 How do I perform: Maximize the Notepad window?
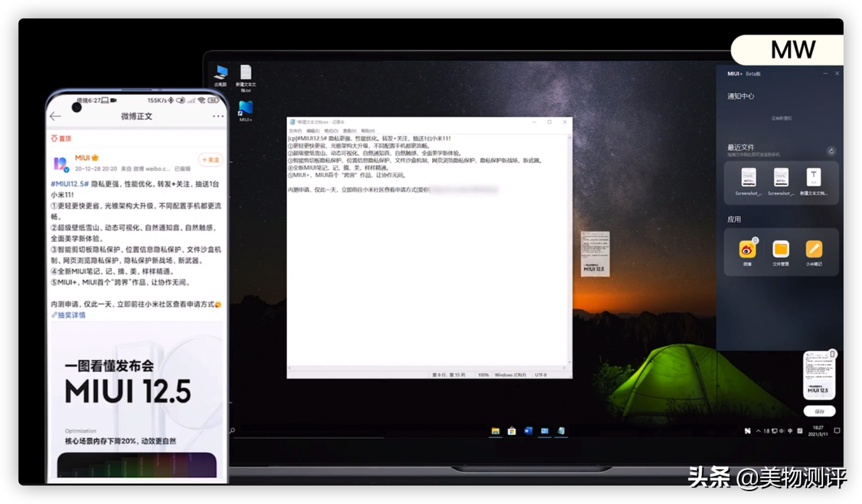[x=549, y=122]
